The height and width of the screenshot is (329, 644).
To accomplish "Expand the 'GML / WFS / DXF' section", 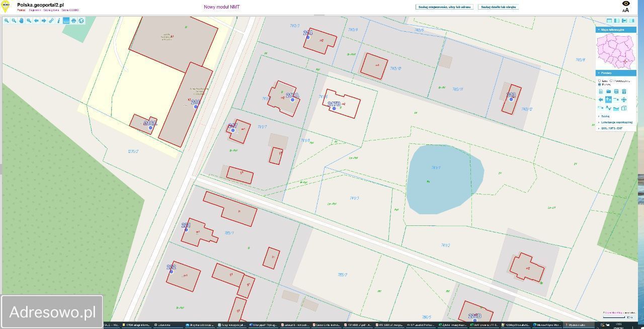I will pos(611,128).
